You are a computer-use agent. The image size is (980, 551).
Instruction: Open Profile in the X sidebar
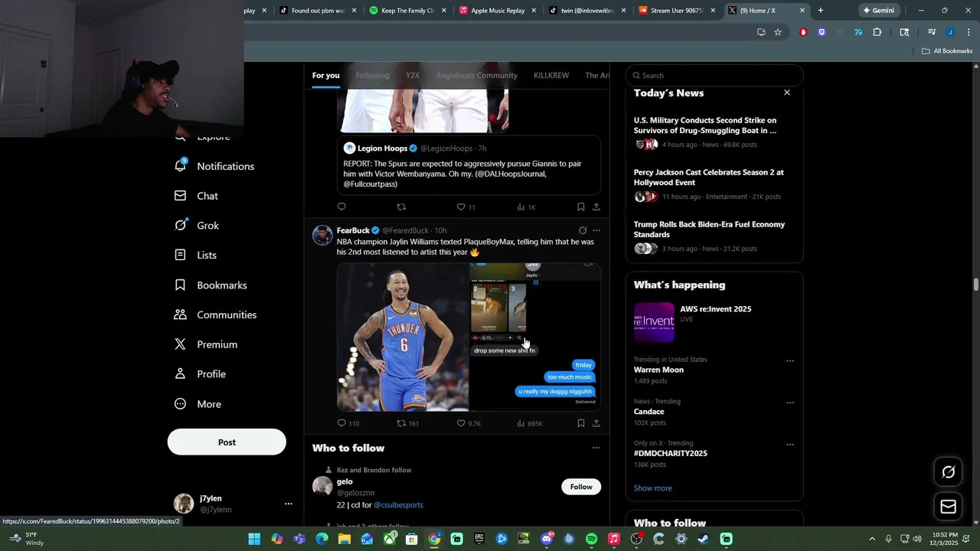point(200,374)
